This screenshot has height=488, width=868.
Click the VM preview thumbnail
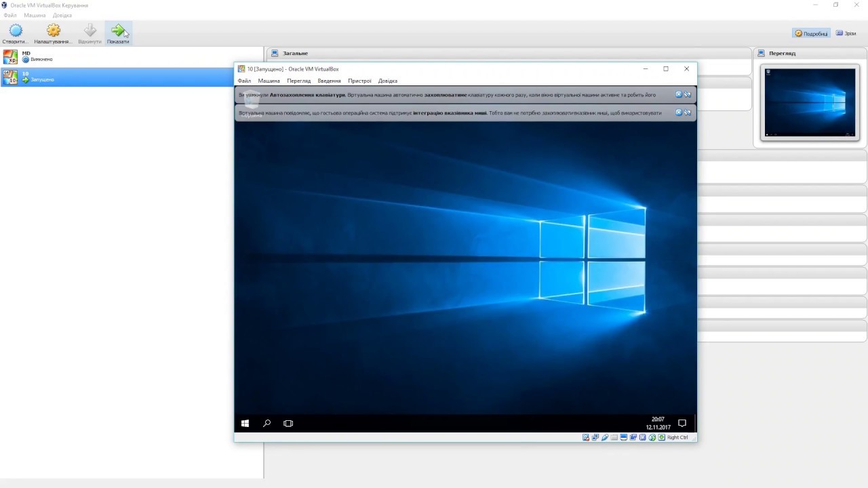click(810, 103)
